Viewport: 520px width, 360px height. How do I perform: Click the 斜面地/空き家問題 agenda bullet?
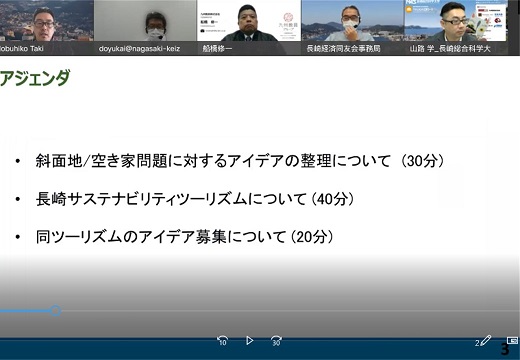[240, 161]
